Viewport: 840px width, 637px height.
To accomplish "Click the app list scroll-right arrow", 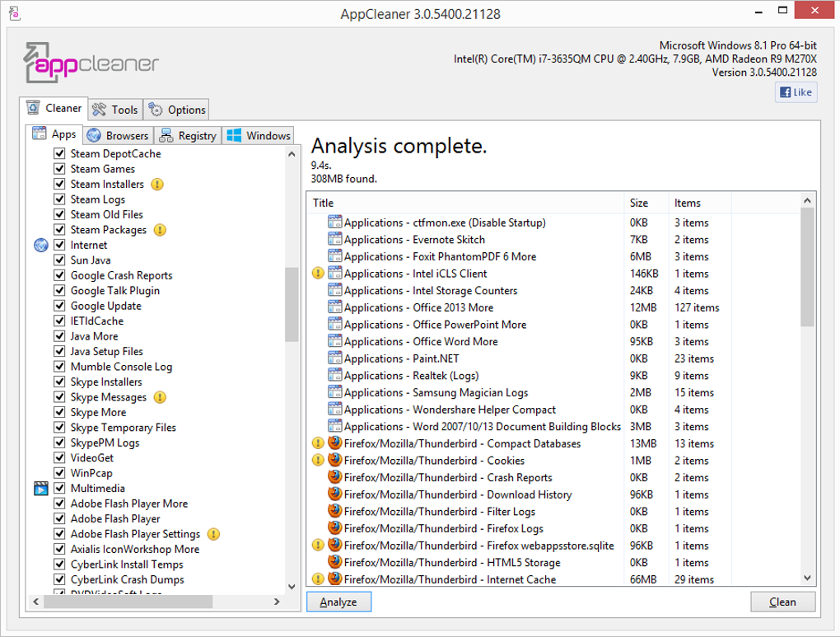I will coord(277,602).
